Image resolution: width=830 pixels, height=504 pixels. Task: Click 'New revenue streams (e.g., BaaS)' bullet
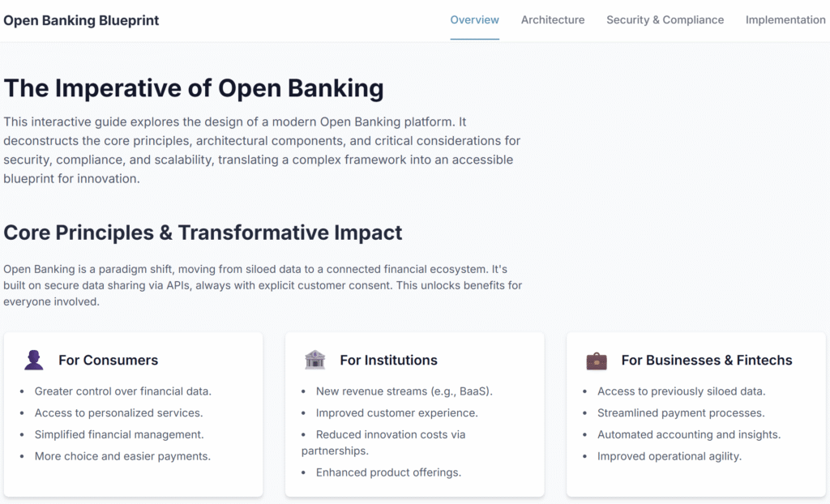coord(404,391)
